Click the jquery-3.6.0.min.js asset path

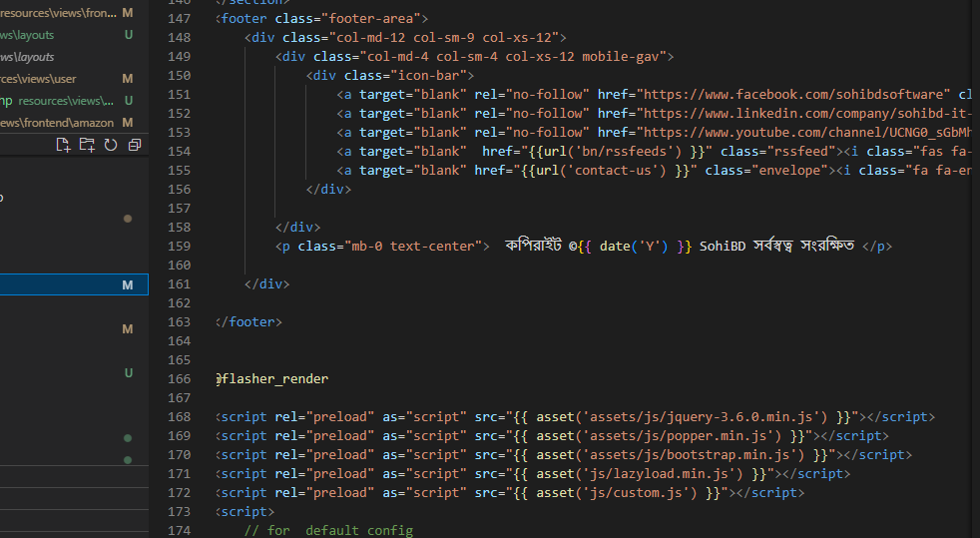(702, 417)
